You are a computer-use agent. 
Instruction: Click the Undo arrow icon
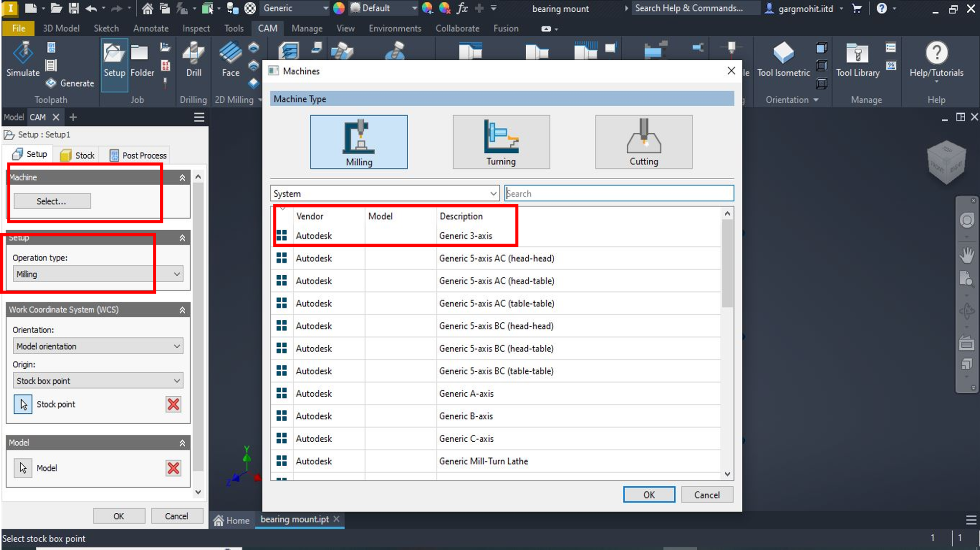(91, 8)
